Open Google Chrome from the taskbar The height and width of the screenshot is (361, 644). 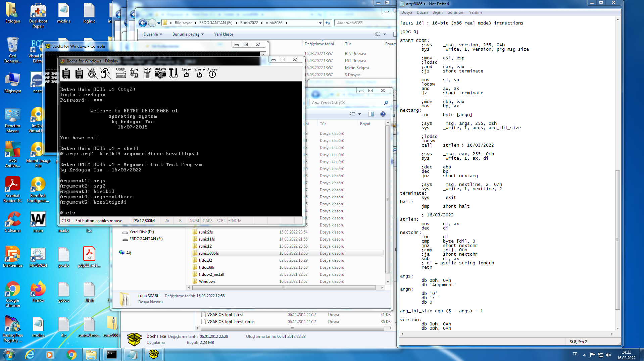(71, 354)
